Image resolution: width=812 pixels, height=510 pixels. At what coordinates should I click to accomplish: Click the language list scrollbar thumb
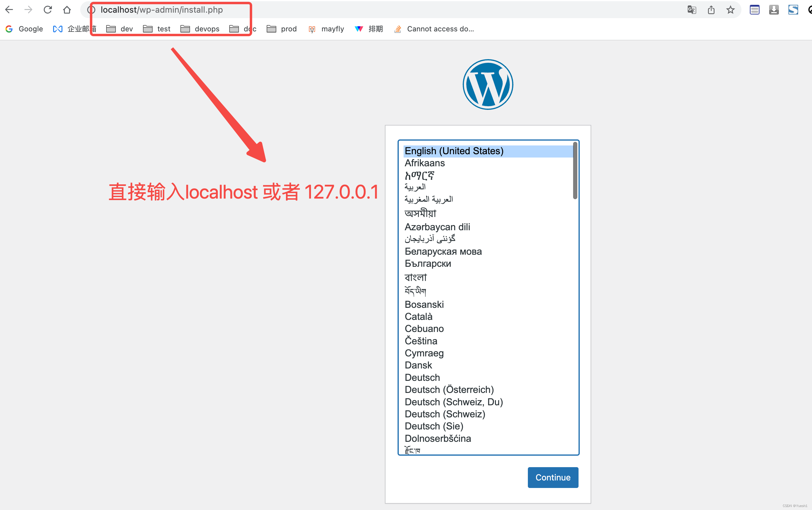pos(575,171)
